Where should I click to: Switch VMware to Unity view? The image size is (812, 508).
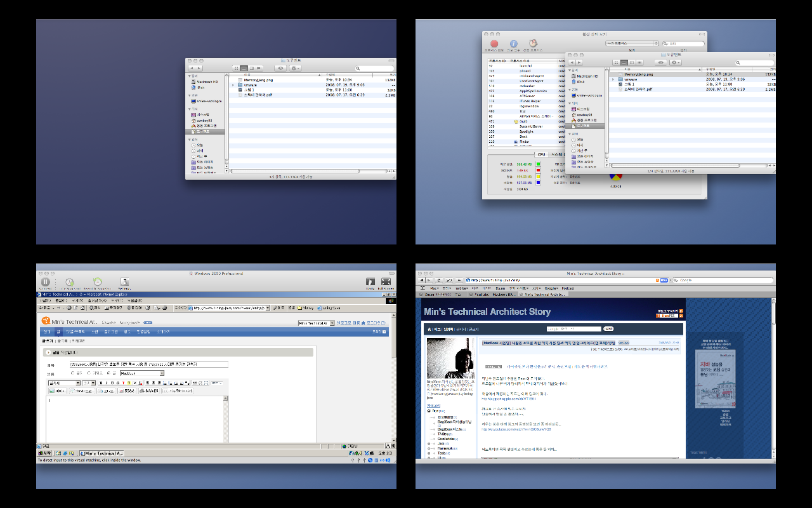pos(370,281)
